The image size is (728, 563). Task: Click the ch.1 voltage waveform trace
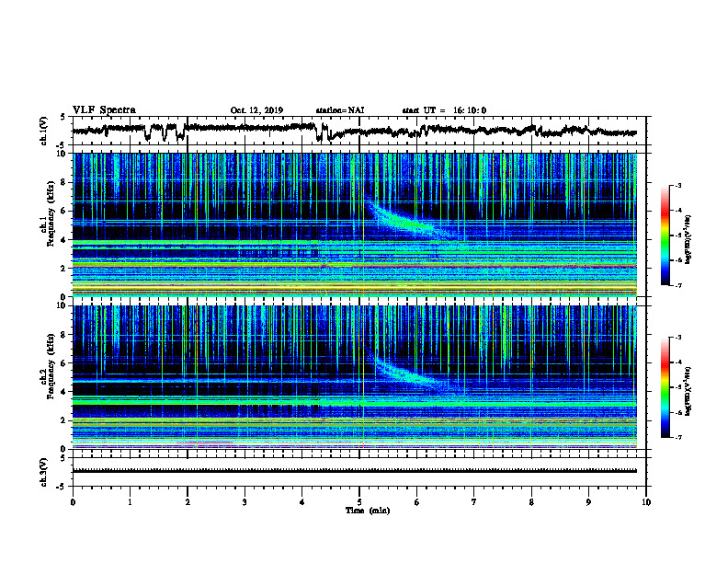[355, 131]
